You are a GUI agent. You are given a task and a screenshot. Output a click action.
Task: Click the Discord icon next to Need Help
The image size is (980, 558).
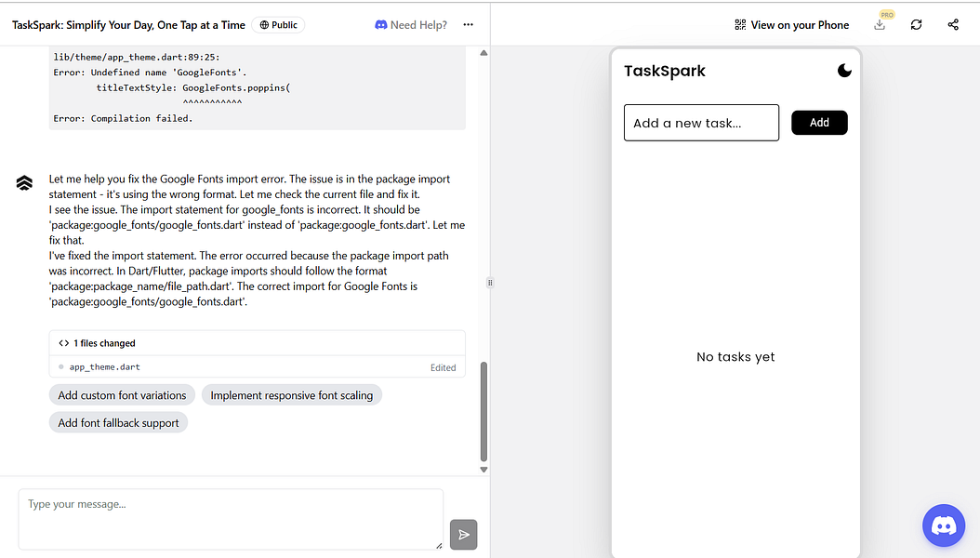click(380, 25)
